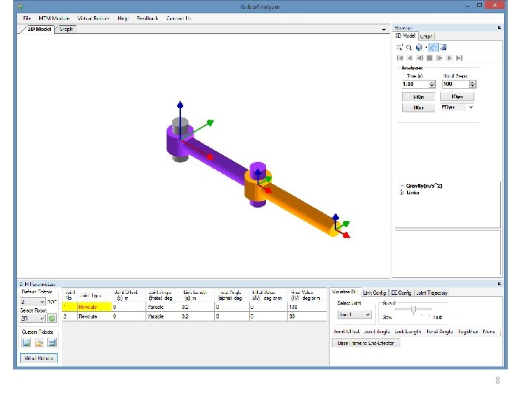Click the Twist Angle visualize option
Screen dimensions: 532x399
(440, 332)
